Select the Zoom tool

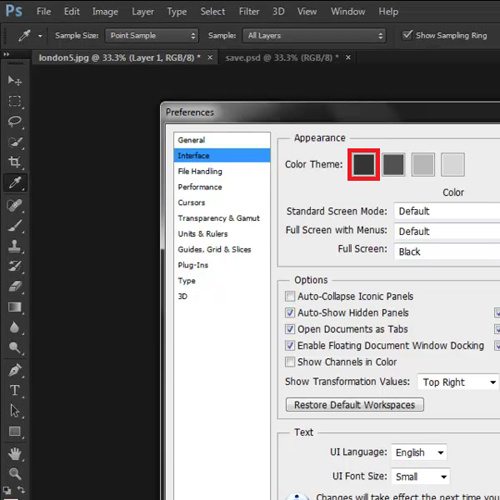(15, 473)
